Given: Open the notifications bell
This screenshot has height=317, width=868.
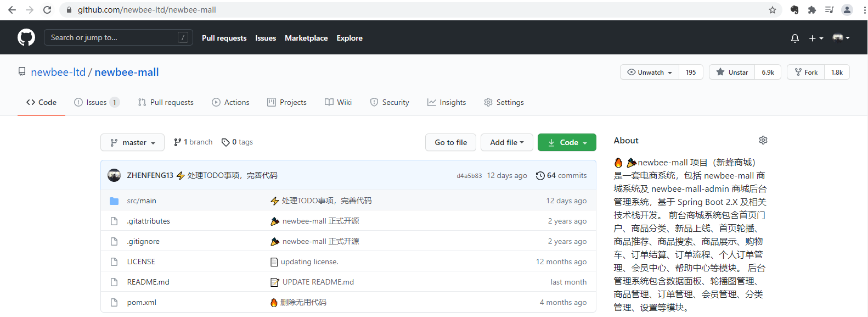Looking at the screenshot, I should (x=794, y=38).
